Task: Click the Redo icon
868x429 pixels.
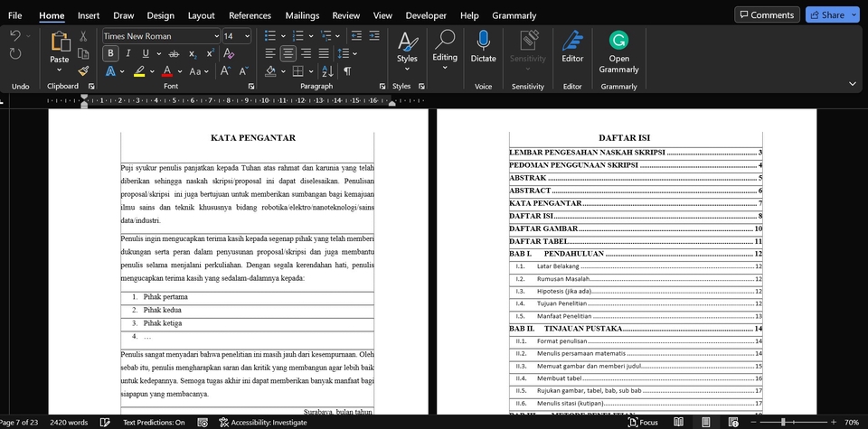Action: coord(15,53)
